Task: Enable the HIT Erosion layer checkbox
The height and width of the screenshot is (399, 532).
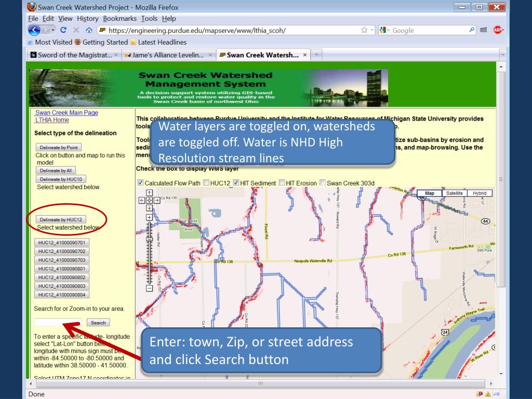Action: (282, 182)
